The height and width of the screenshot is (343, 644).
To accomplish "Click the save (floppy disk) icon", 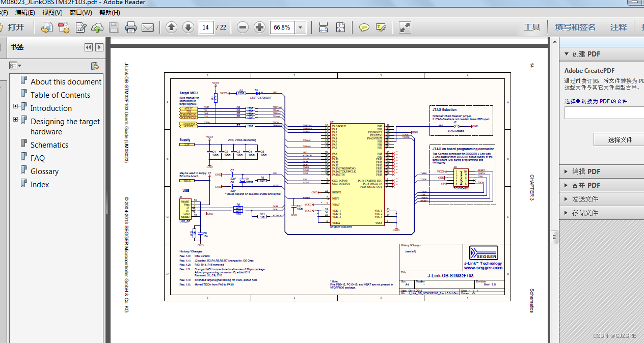I will click(x=114, y=27).
